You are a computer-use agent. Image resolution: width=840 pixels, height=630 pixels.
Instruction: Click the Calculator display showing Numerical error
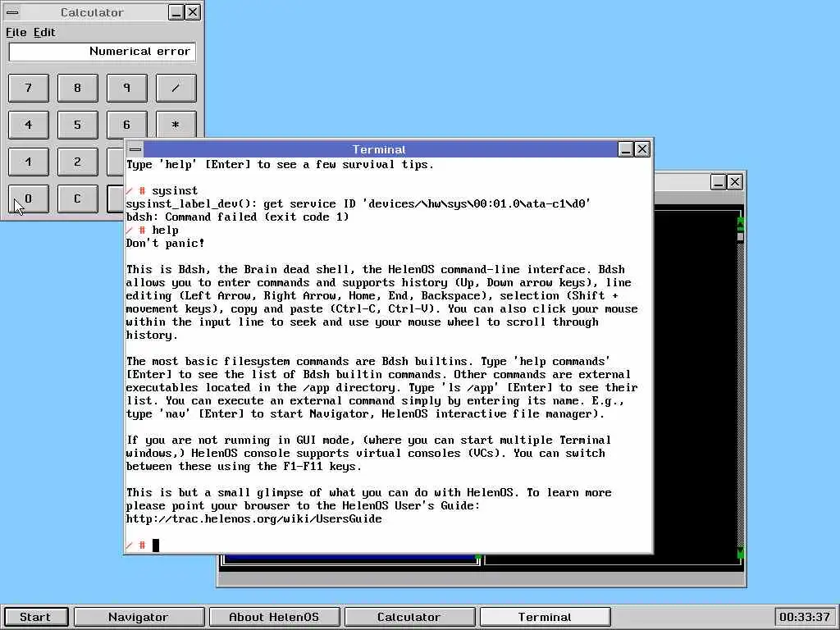point(103,52)
